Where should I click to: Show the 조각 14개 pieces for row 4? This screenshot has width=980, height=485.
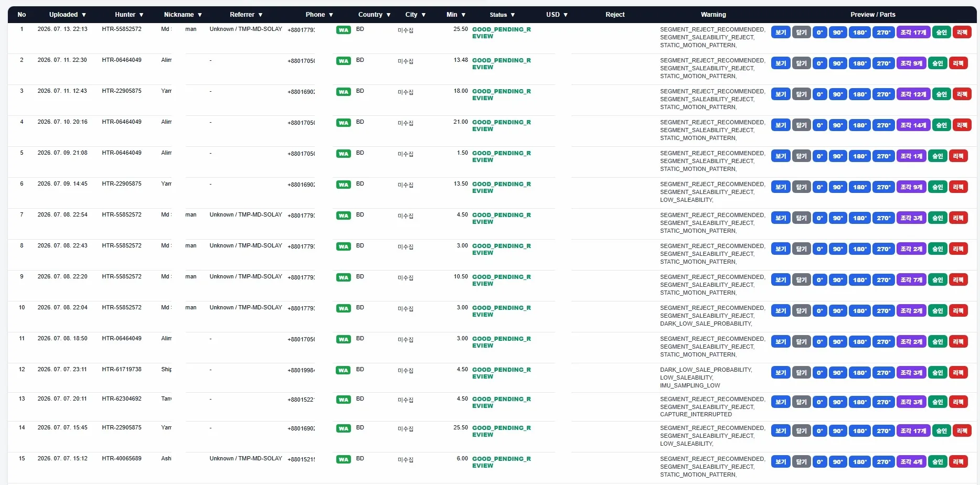913,125
